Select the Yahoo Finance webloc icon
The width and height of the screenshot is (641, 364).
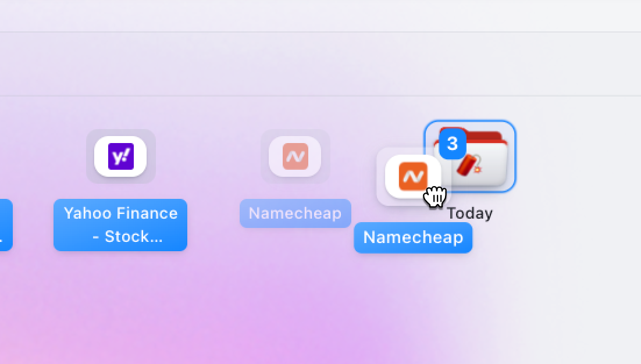click(x=120, y=156)
